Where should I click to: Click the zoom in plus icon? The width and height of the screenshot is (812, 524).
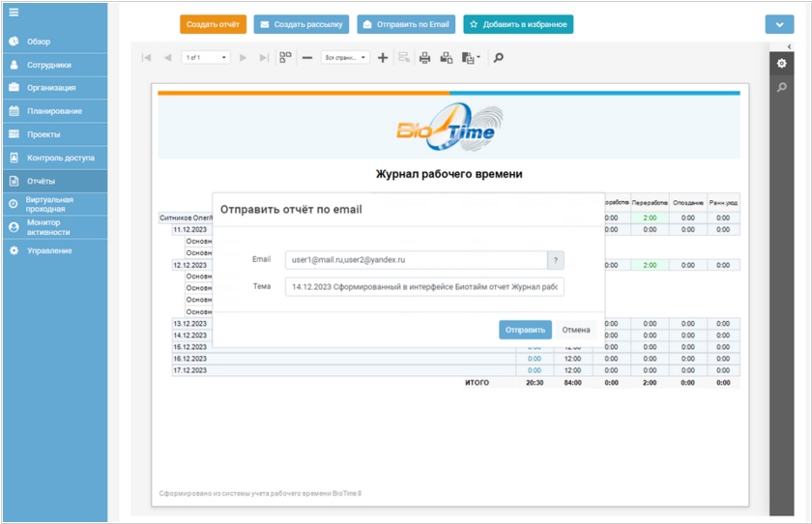[x=383, y=58]
